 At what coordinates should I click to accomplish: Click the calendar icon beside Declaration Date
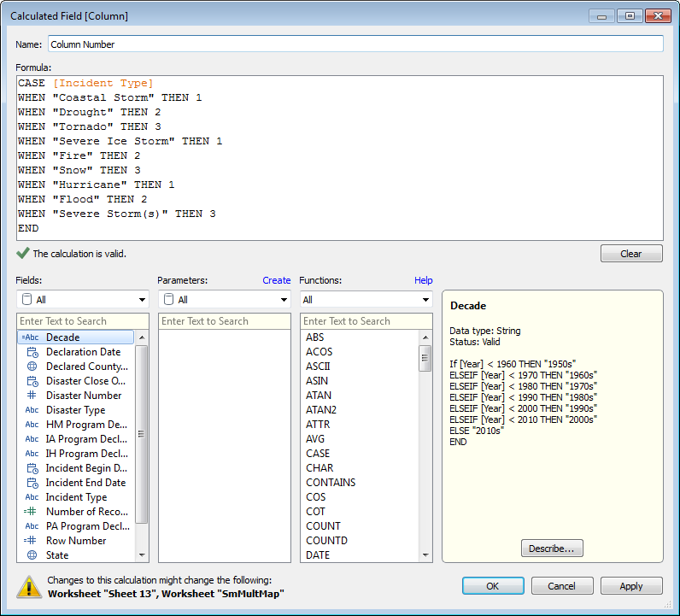pos(32,352)
